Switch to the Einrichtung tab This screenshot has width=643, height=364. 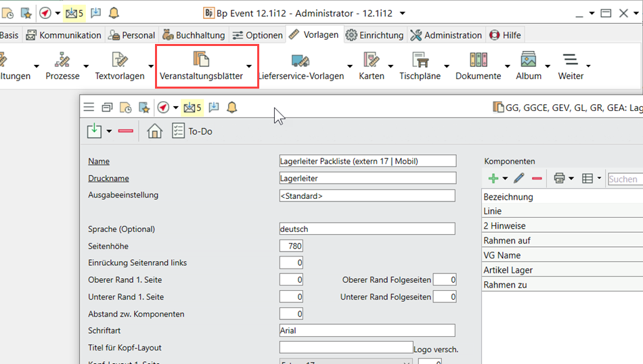[374, 35]
